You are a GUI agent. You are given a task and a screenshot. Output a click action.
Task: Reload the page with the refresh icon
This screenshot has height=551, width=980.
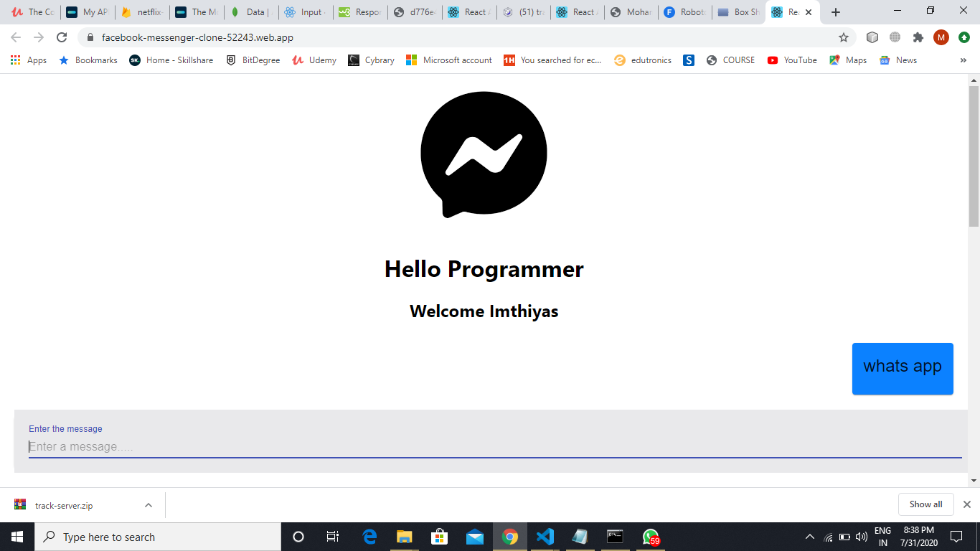(x=62, y=37)
